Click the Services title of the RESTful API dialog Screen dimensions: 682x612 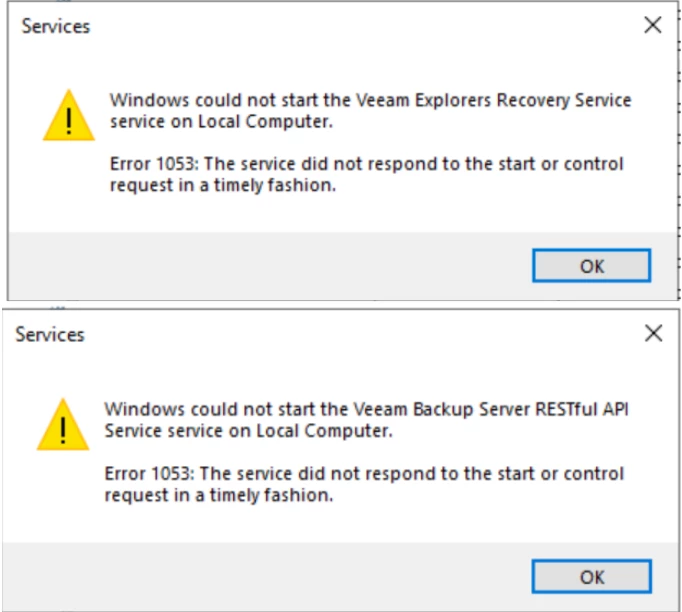[x=50, y=335]
